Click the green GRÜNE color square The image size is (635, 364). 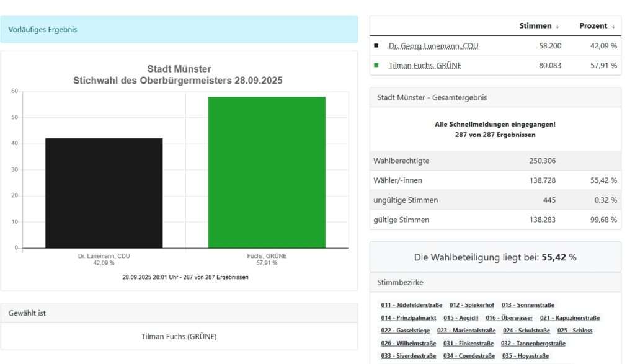point(376,65)
